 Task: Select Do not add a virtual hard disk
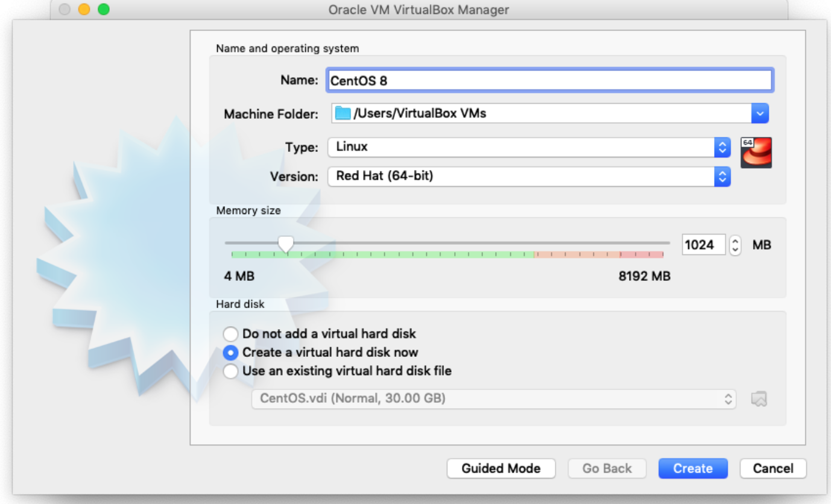[320, 333]
